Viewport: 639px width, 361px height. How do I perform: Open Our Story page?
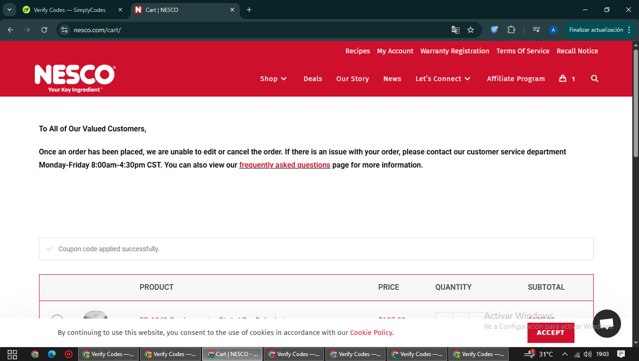click(353, 79)
